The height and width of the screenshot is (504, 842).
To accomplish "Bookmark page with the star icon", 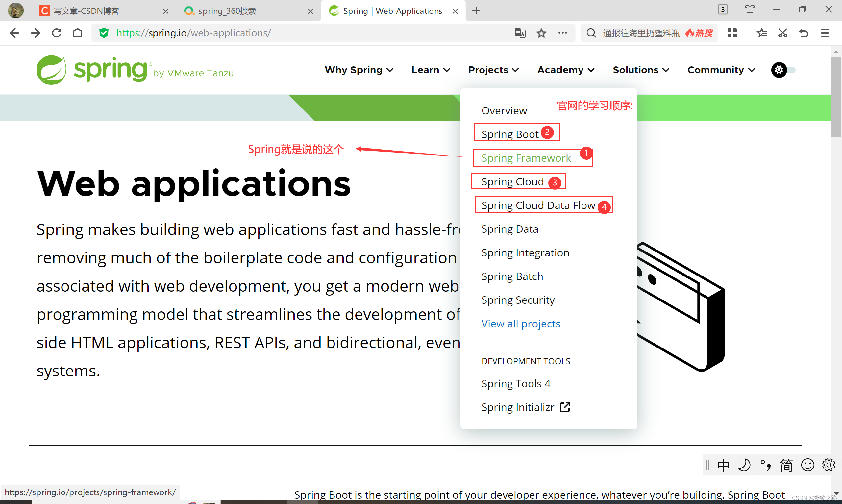I will pos(541,33).
